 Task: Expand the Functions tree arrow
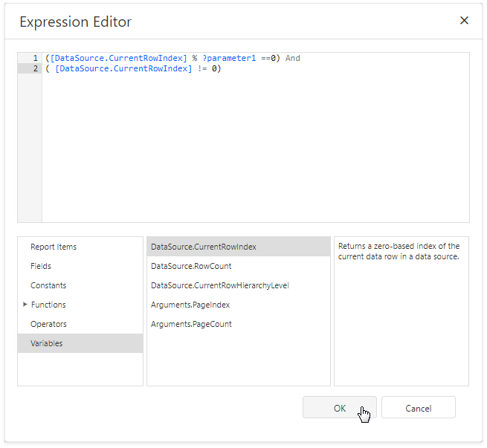[x=25, y=305]
